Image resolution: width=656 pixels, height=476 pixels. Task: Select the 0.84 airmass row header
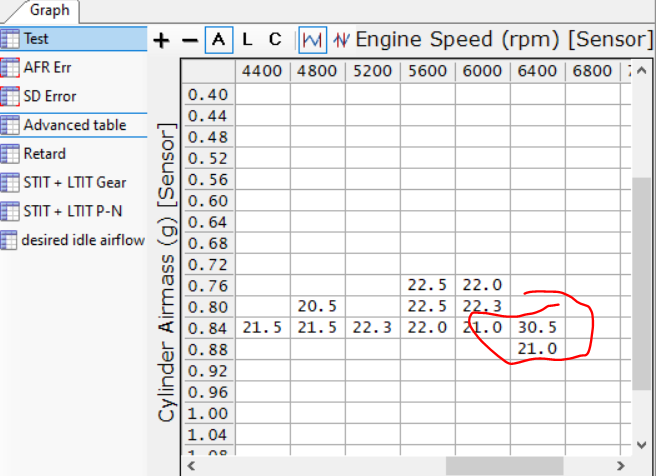pyautogui.click(x=208, y=328)
